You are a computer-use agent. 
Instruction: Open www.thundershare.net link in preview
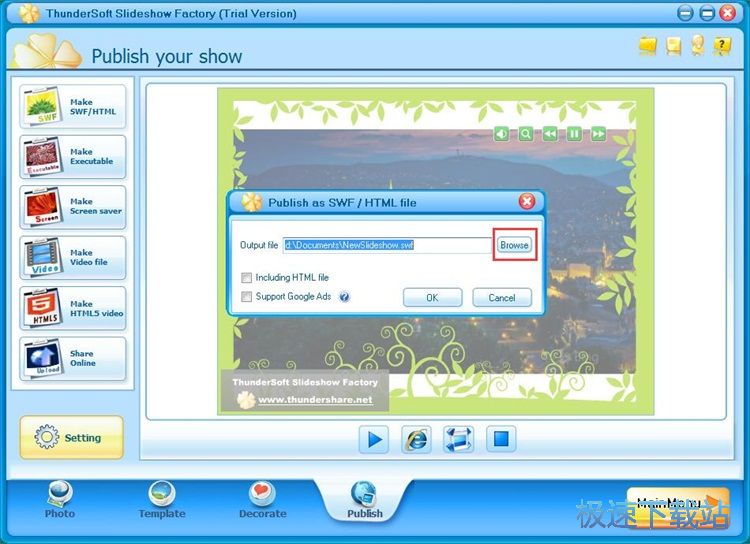click(x=315, y=400)
